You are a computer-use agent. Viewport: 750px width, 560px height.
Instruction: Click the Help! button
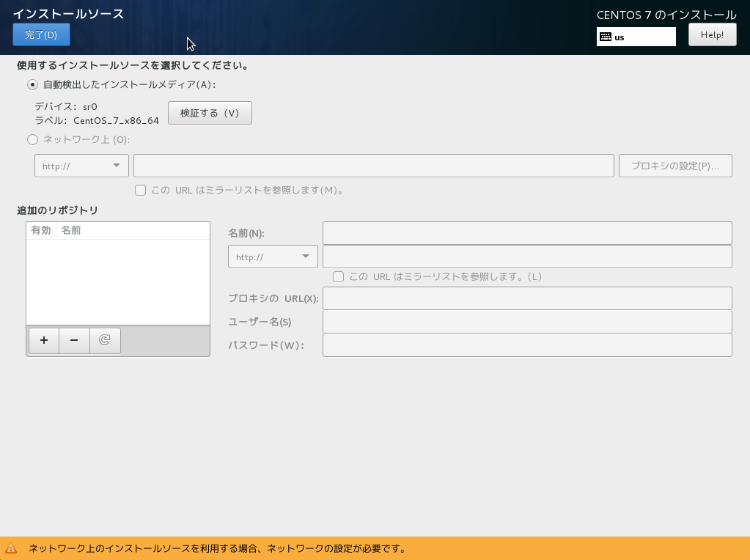(x=712, y=35)
